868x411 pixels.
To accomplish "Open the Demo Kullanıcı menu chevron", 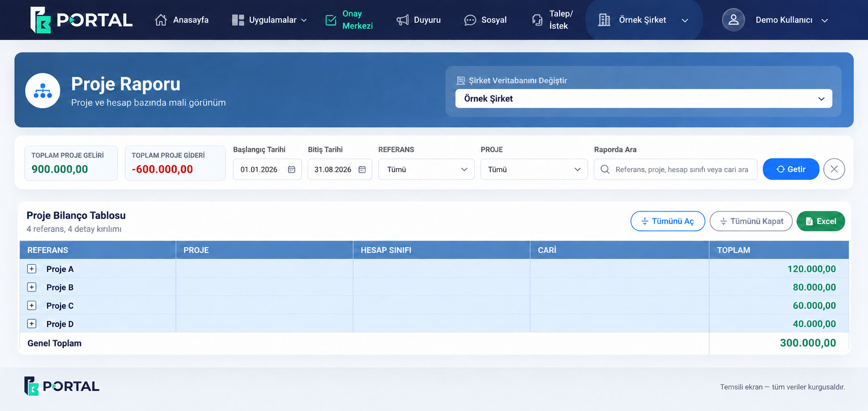I will [x=825, y=20].
